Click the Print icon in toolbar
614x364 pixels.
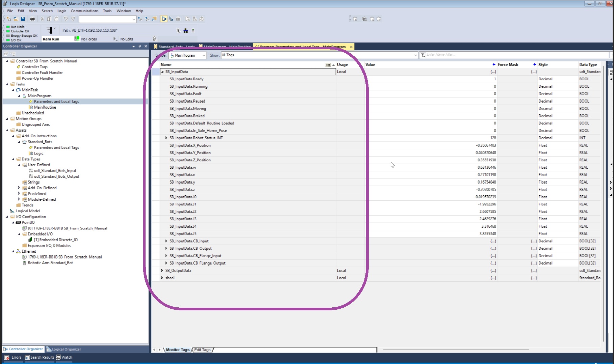point(32,19)
